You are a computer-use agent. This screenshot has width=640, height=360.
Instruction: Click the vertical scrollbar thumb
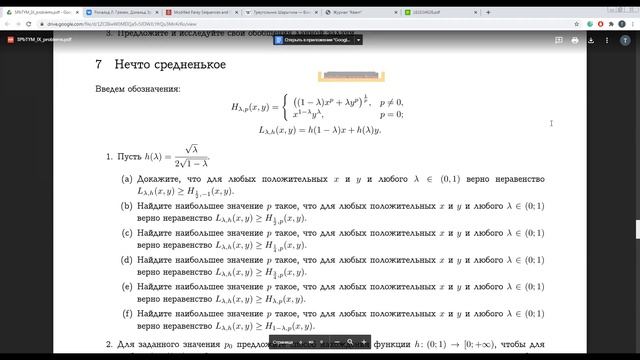[x=638, y=229]
